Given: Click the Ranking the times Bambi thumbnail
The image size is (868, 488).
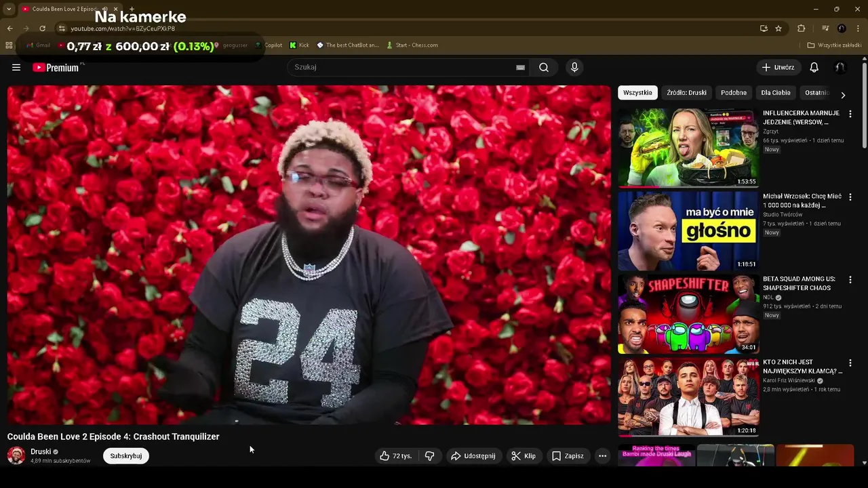Looking at the screenshot, I should [x=656, y=455].
